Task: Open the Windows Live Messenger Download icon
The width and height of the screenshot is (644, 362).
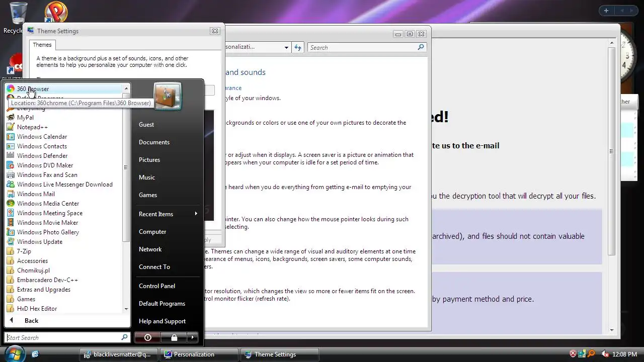Action: [11, 185]
